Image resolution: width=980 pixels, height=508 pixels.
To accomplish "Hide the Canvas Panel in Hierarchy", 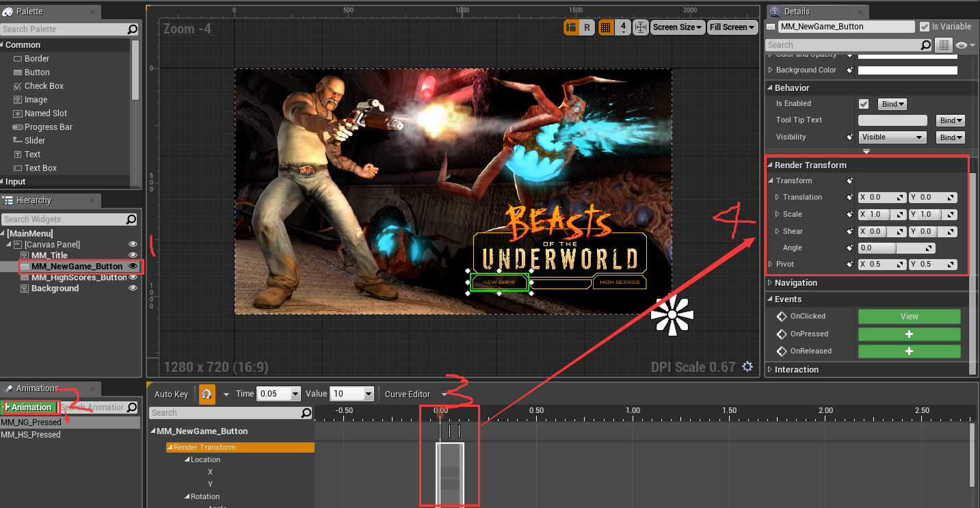I will click(133, 245).
